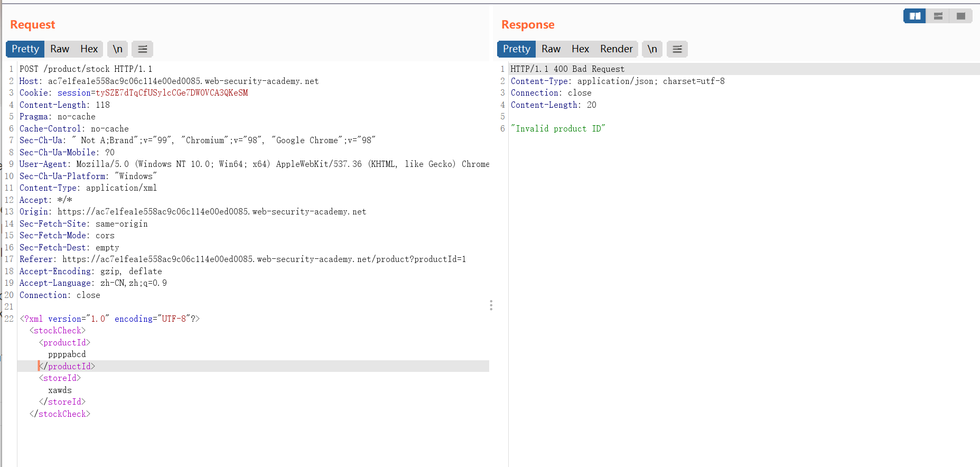The width and height of the screenshot is (980, 467).
Task: Click the closing storeId tag
Action: (62, 402)
